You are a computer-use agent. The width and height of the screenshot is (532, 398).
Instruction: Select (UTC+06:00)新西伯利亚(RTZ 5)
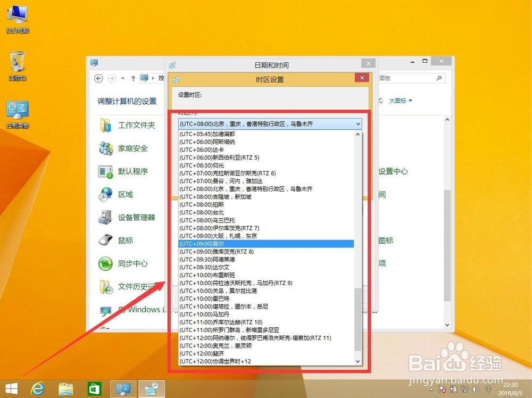(x=266, y=157)
